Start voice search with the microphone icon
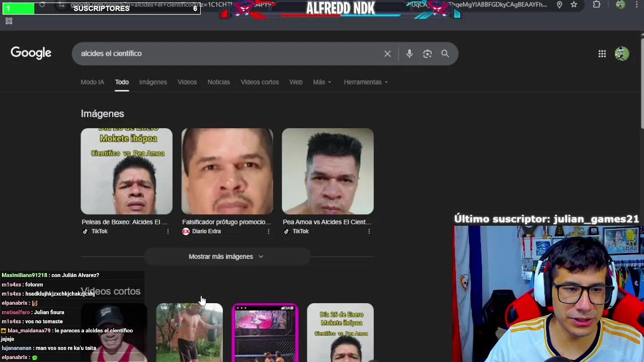 point(410,53)
